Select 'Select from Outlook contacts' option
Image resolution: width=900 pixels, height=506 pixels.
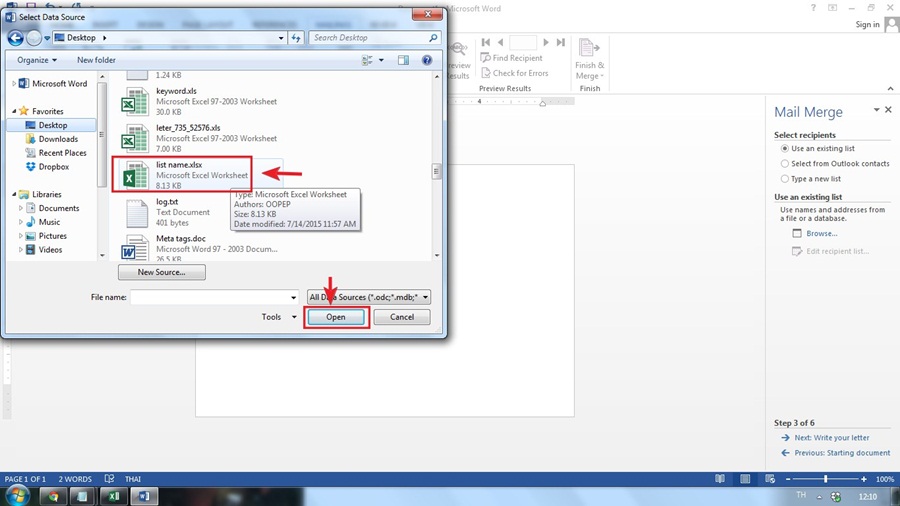[785, 164]
